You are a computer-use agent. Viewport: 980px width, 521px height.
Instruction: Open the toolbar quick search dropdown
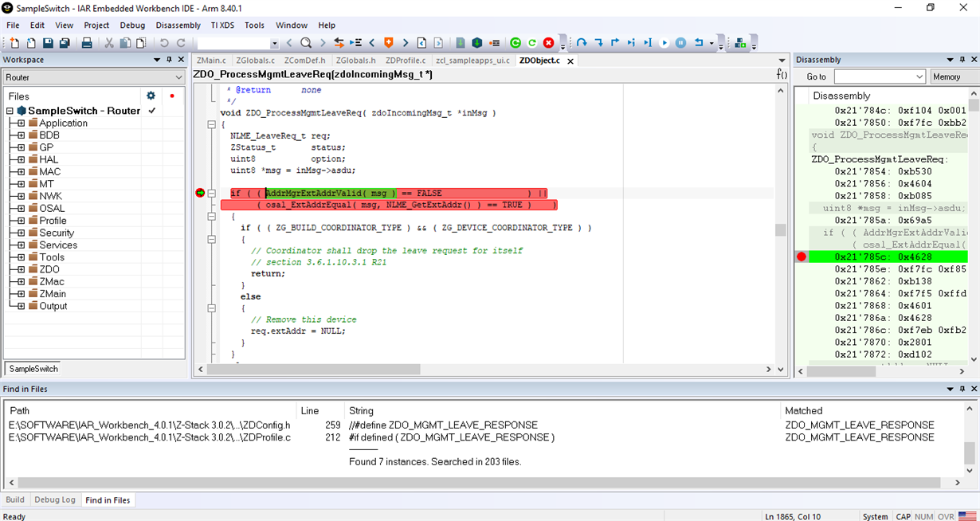coord(275,43)
